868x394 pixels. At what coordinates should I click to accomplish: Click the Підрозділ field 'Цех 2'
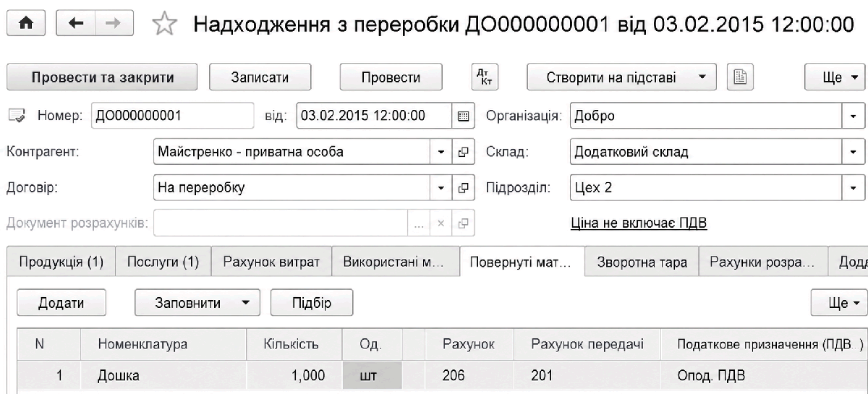point(707,189)
